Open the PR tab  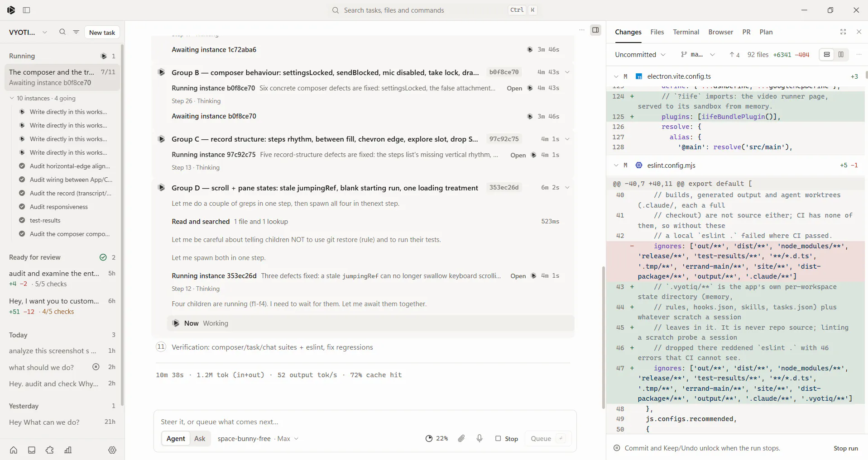746,32
